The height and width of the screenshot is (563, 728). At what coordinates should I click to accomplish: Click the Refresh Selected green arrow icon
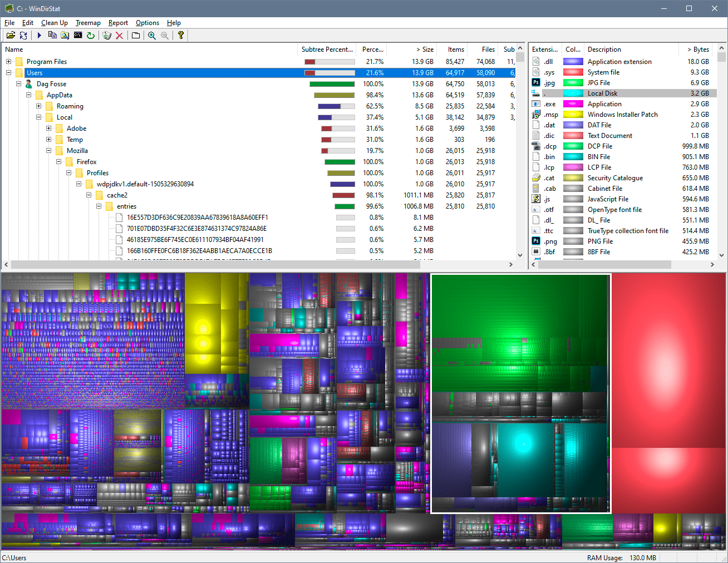click(x=91, y=35)
